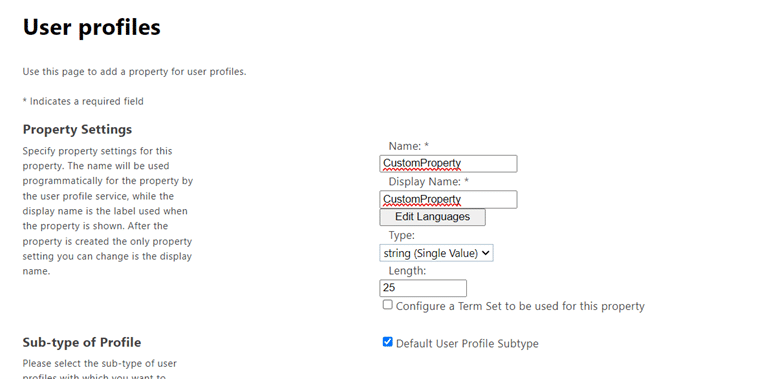Click "Configure a Term Set to be used" label text
The height and width of the screenshot is (379, 765).
(x=520, y=306)
